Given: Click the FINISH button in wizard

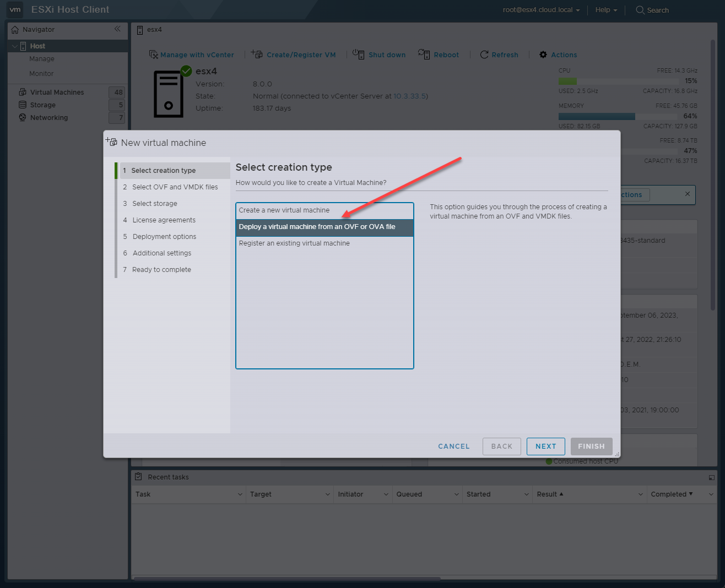Looking at the screenshot, I should pos(591,447).
